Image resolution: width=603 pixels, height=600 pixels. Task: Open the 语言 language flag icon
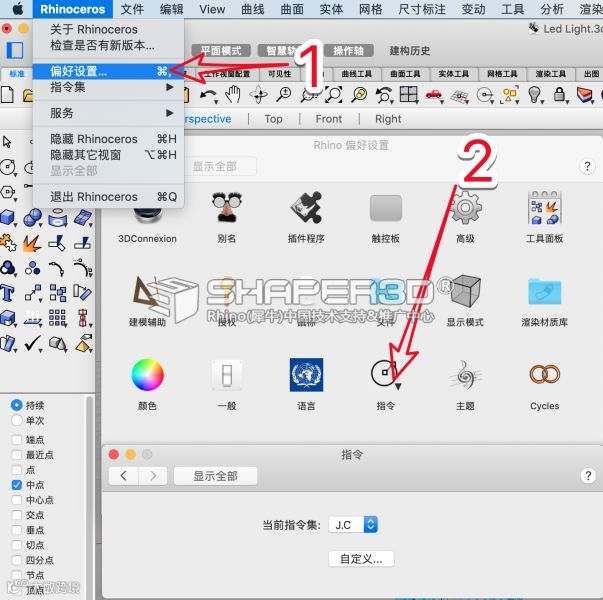click(x=306, y=375)
